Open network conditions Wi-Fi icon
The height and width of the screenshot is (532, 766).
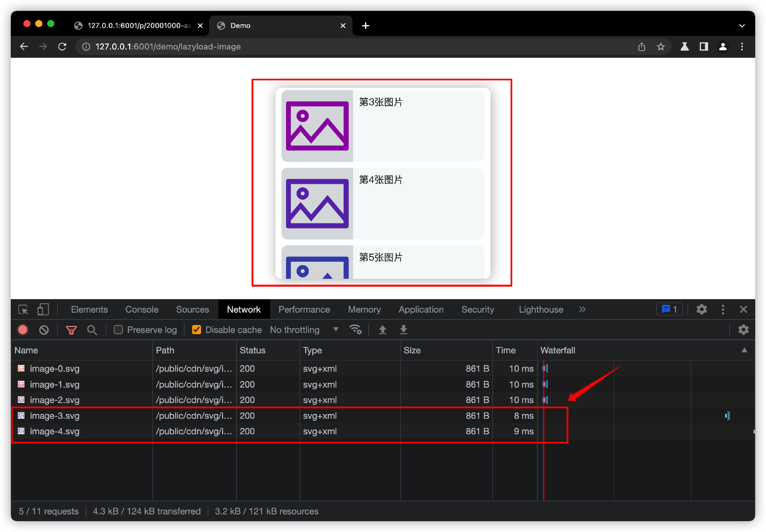355,329
